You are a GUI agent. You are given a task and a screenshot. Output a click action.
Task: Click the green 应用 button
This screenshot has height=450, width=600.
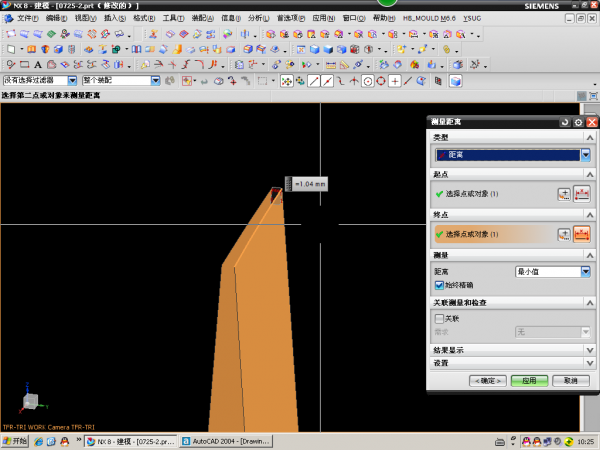point(529,381)
